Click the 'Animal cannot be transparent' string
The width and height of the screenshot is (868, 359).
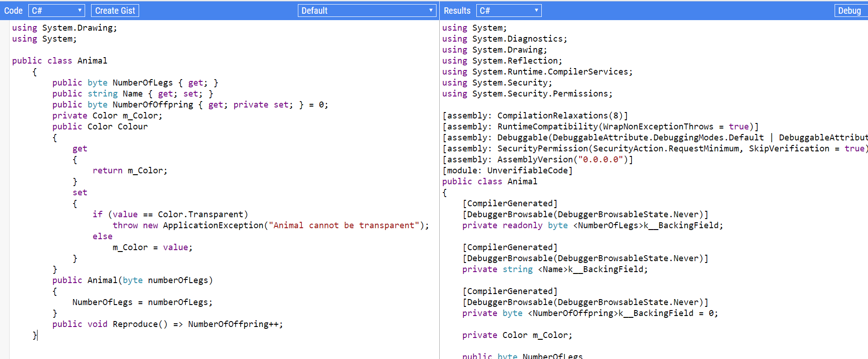pyautogui.click(x=343, y=225)
